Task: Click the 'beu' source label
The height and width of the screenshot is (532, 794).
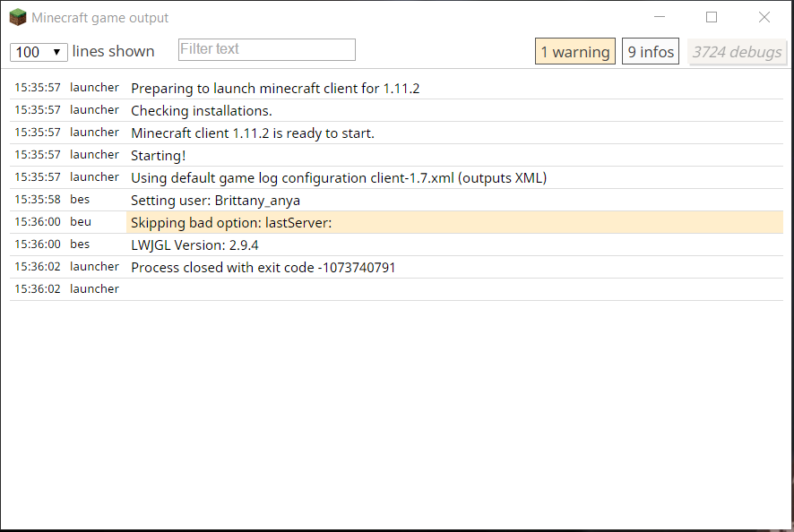Action: point(81,222)
